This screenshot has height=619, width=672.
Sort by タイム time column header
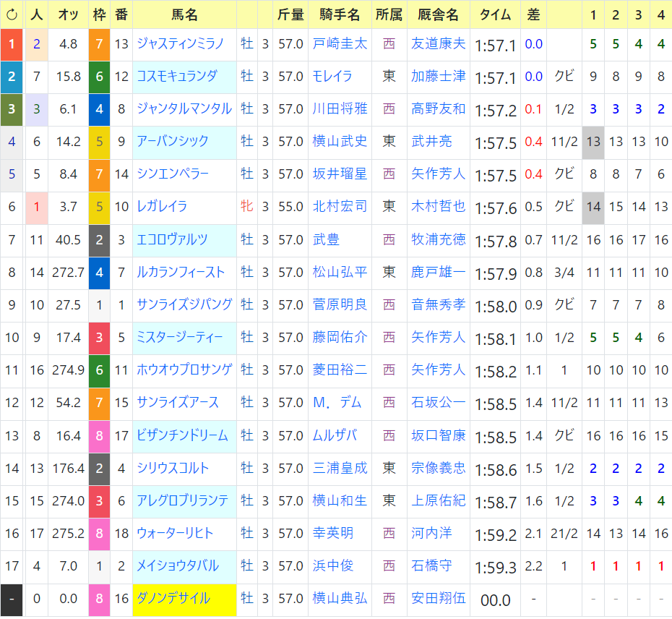[x=496, y=15]
